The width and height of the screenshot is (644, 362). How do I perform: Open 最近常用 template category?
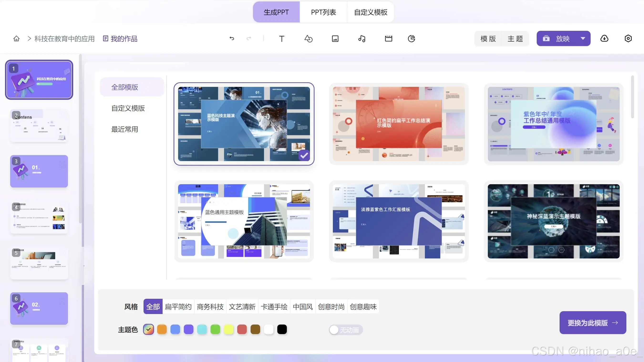coord(124,129)
